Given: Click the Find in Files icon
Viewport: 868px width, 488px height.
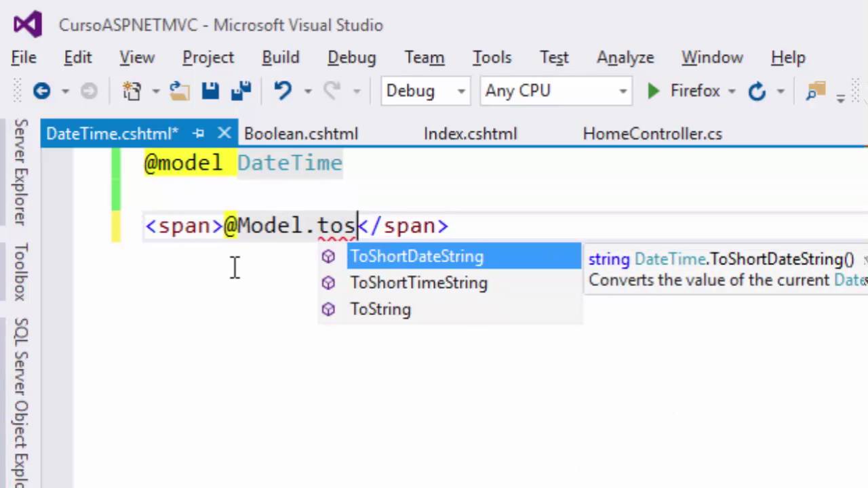Looking at the screenshot, I should pos(815,91).
